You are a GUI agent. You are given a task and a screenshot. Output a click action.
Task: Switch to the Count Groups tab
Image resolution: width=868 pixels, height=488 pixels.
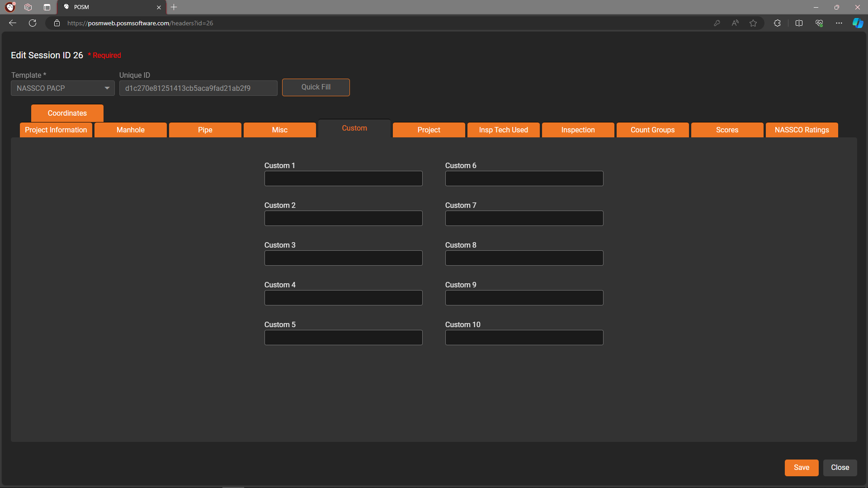[x=653, y=130]
